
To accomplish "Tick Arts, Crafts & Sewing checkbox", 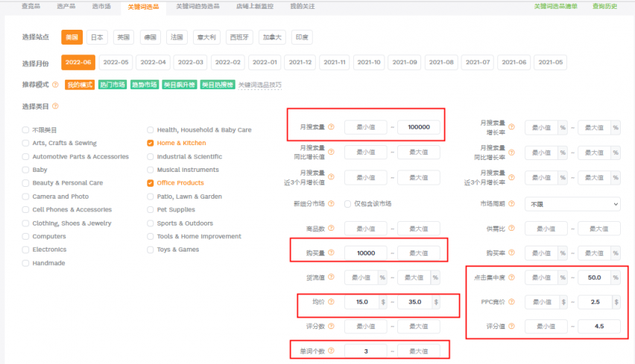I will pos(25,143).
